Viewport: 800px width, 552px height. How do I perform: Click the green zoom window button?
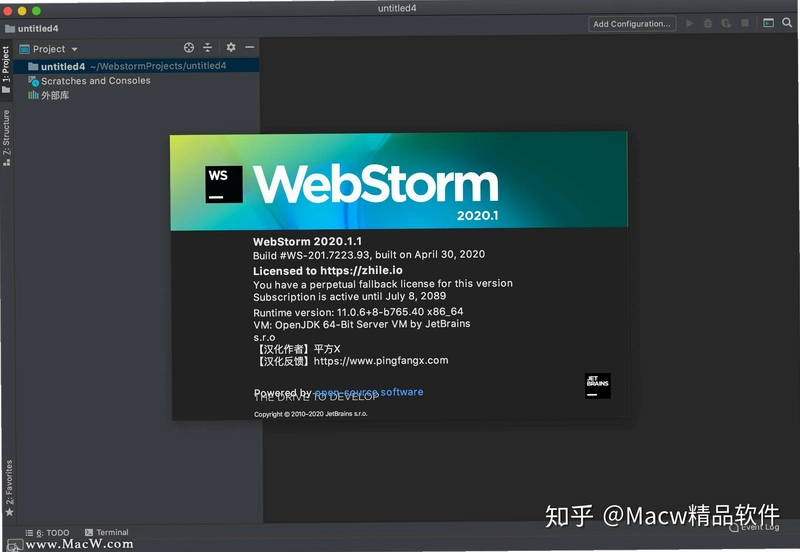[36, 10]
